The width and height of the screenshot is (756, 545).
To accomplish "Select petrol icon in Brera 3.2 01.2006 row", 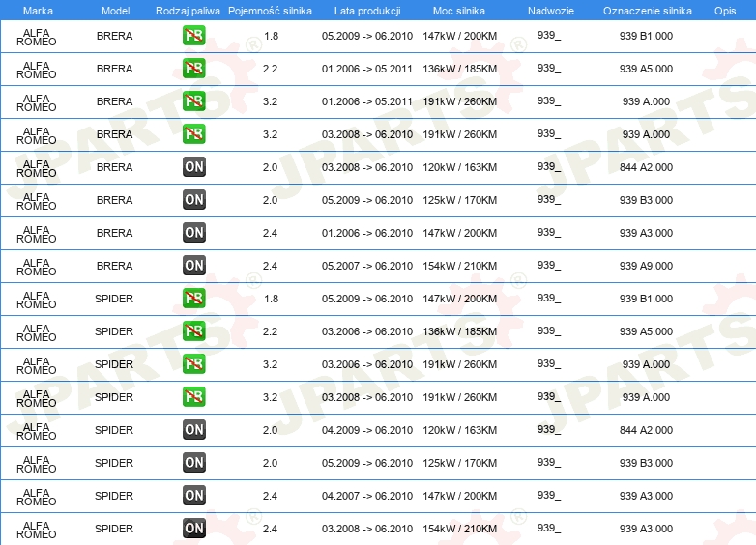I will point(193,101).
